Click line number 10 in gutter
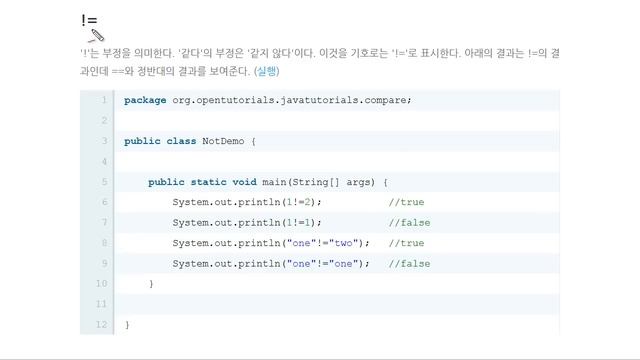640x360 pixels. pos(101,284)
